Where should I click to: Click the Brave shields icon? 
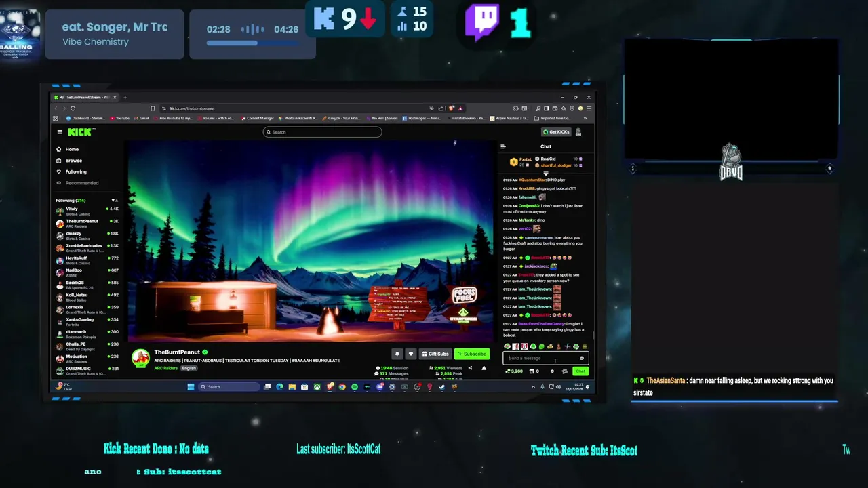[x=452, y=108]
